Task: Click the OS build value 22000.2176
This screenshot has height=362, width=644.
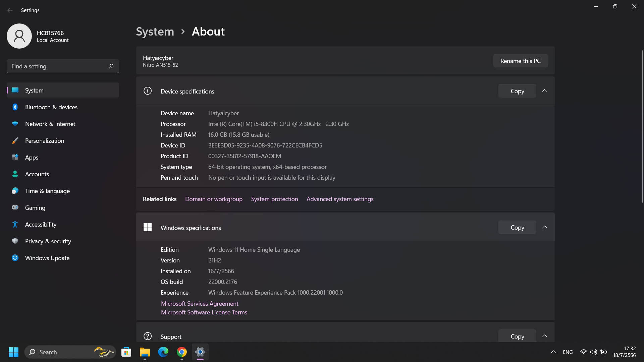Action: [222, 282]
